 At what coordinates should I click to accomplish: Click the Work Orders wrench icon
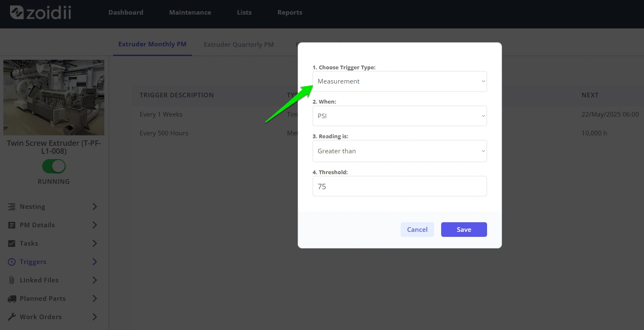tap(12, 317)
